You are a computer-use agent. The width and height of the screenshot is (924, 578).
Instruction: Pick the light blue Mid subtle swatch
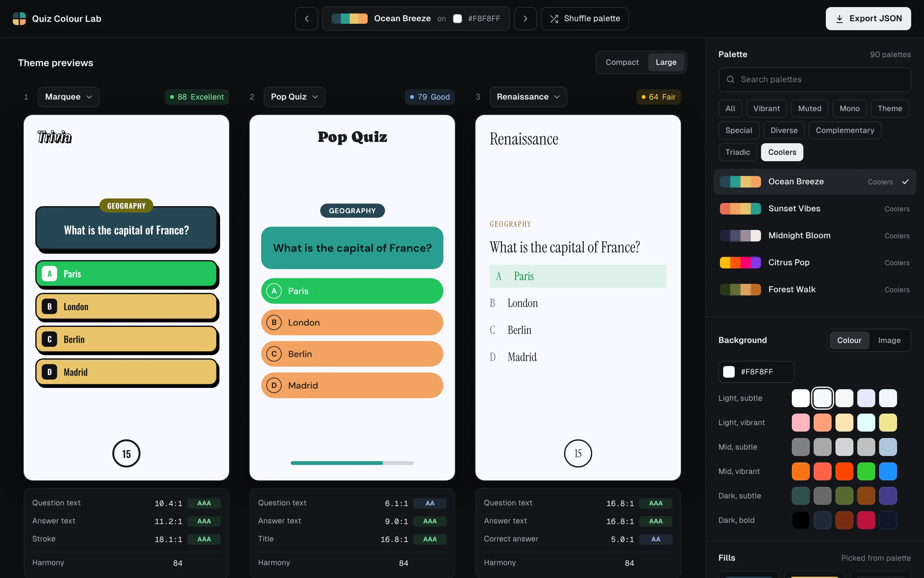[x=888, y=447]
